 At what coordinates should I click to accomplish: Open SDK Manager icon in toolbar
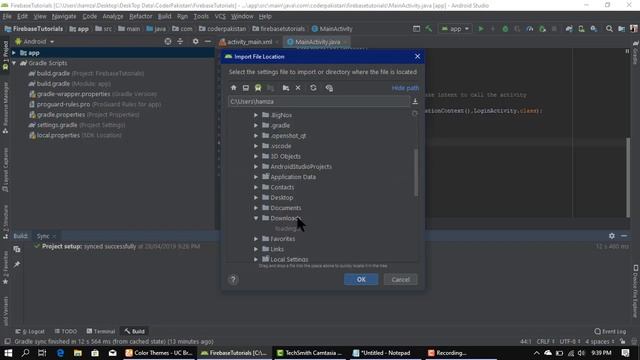(x=594, y=29)
